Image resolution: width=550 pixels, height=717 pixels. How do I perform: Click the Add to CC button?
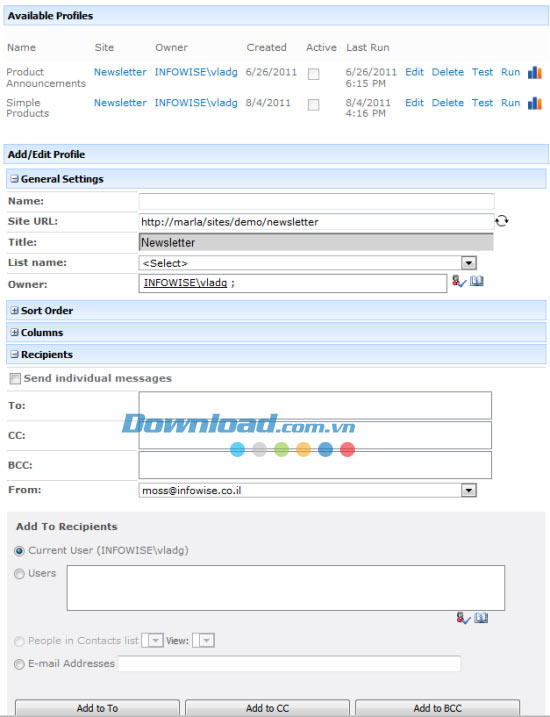(267, 708)
